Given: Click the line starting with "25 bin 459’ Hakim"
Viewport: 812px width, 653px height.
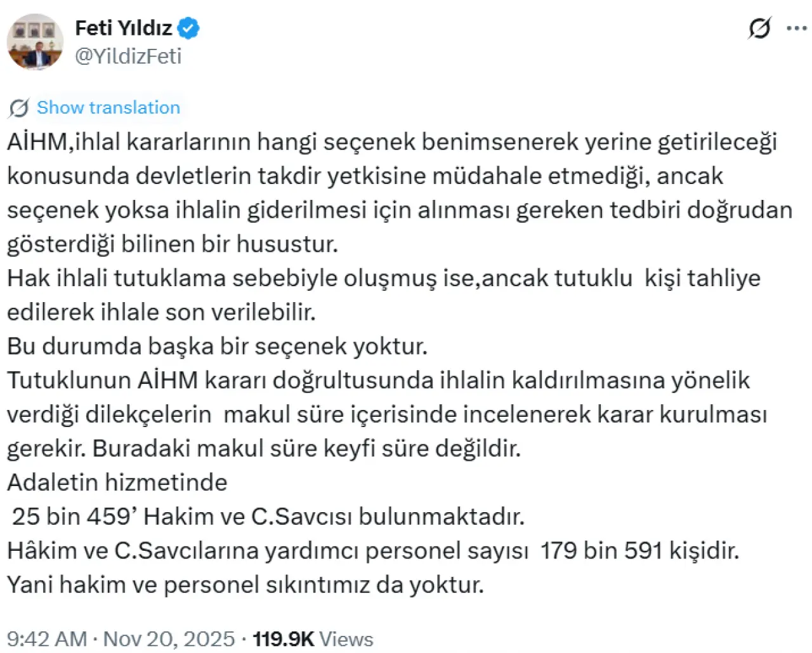Looking at the screenshot, I should pos(268,516).
